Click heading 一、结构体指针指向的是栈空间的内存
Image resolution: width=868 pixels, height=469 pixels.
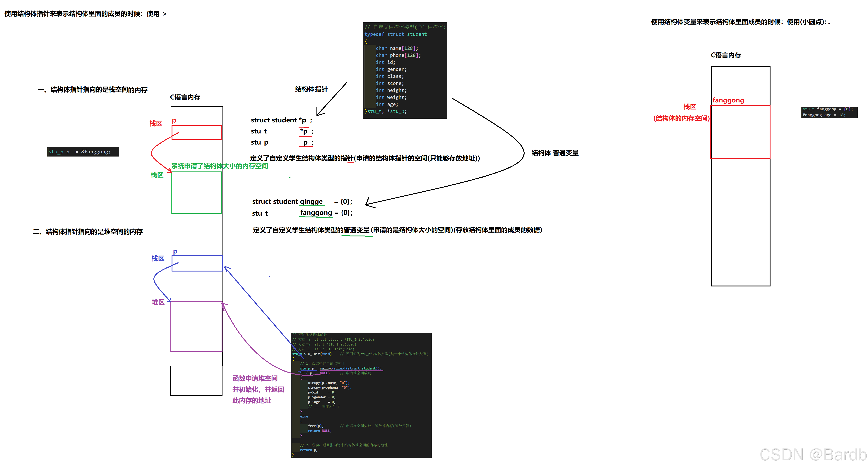(x=93, y=90)
